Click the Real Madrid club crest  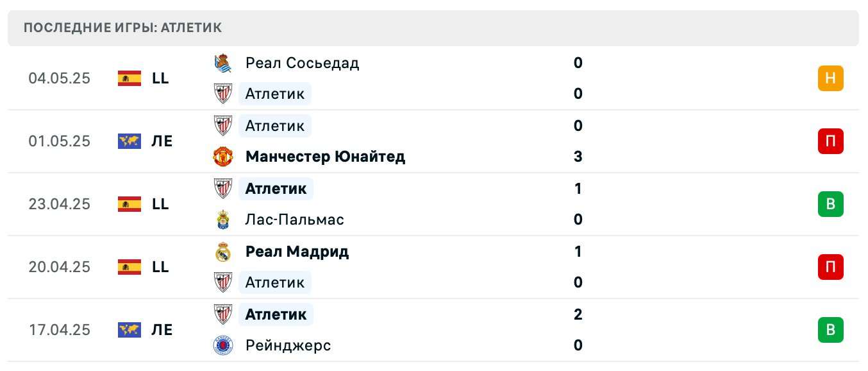(x=222, y=252)
